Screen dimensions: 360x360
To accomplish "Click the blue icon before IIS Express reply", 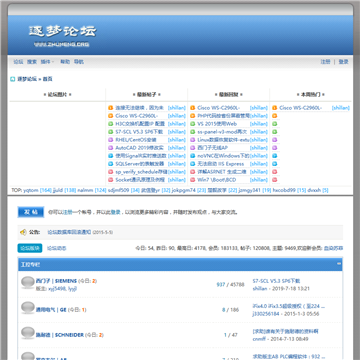I will coord(193,164).
